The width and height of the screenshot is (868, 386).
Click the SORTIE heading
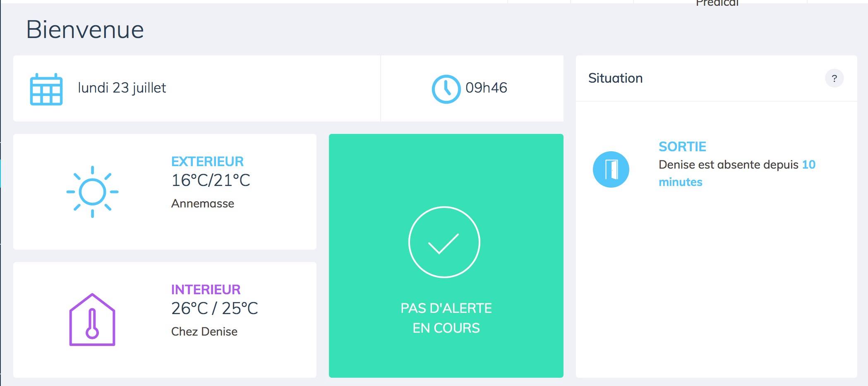tap(682, 146)
